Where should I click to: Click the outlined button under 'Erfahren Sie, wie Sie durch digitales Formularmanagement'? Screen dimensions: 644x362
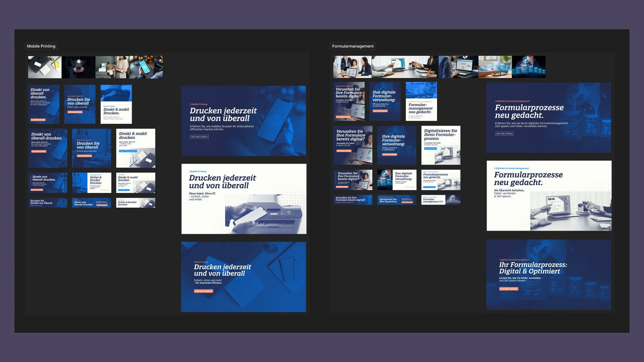point(504,134)
